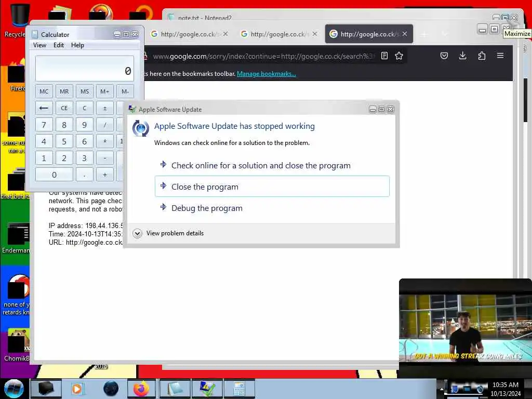Click the calculator decimal point key
Viewport: 532px width, 399px height.
(85, 175)
